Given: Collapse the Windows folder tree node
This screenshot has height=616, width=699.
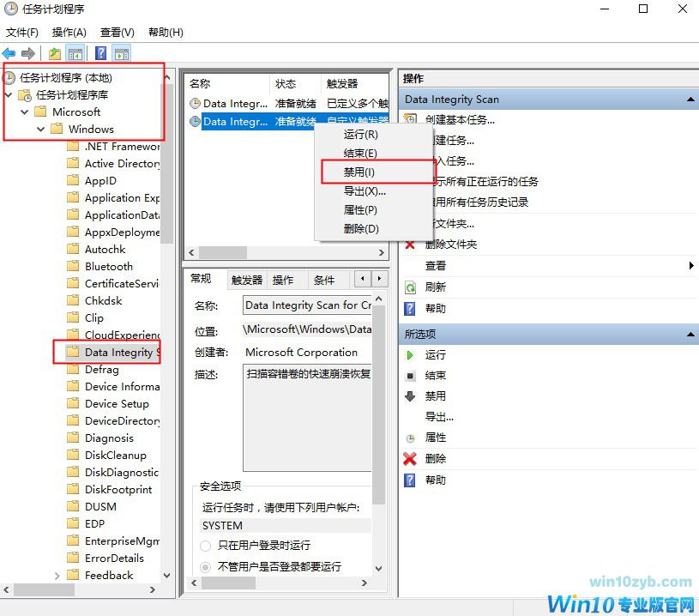Looking at the screenshot, I should point(40,130).
